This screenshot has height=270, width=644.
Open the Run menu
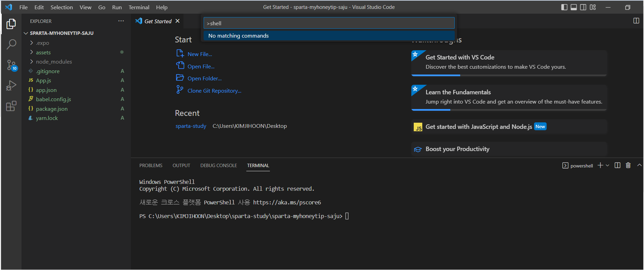coord(117,7)
